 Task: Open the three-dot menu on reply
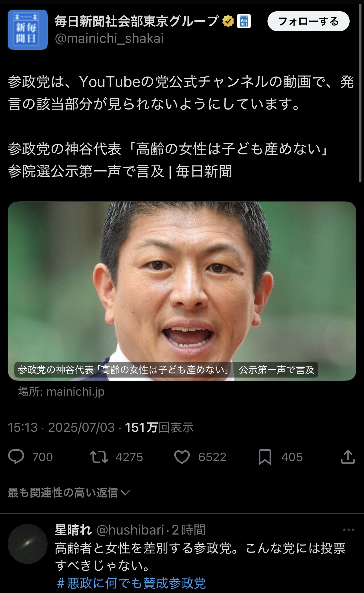(348, 530)
